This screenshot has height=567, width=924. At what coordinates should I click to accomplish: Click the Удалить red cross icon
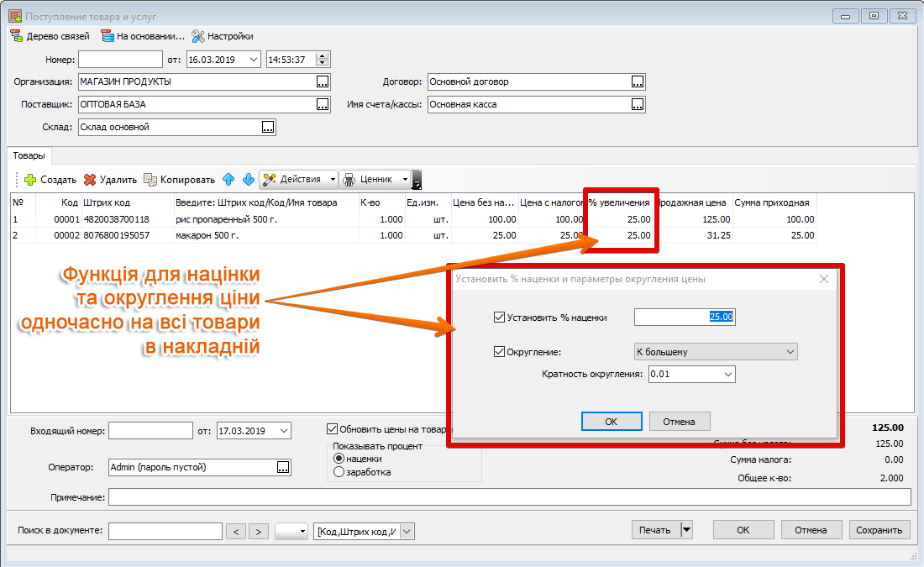click(90, 180)
